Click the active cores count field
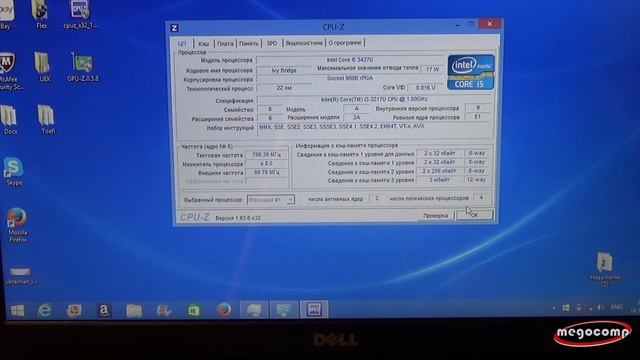The width and height of the screenshot is (640, 360). (376, 198)
